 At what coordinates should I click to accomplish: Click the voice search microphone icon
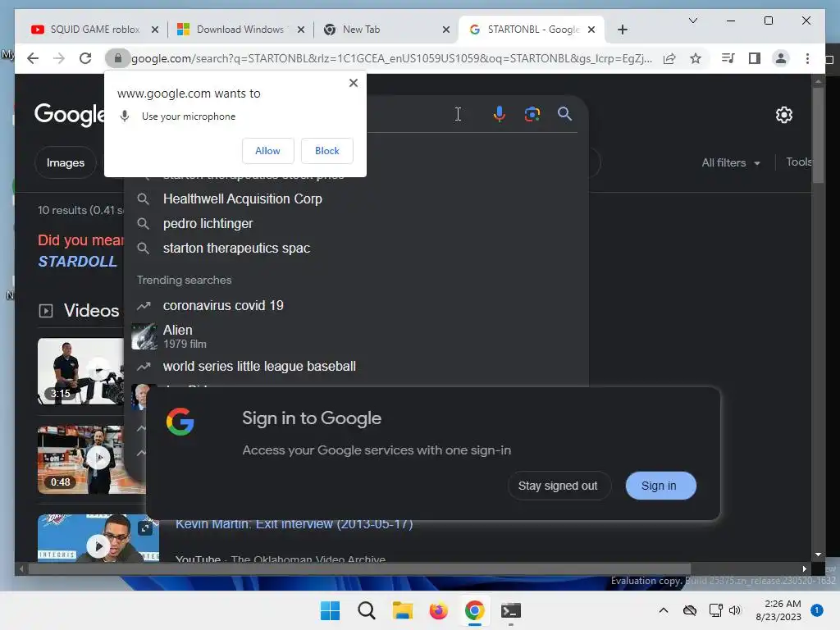click(x=499, y=113)
